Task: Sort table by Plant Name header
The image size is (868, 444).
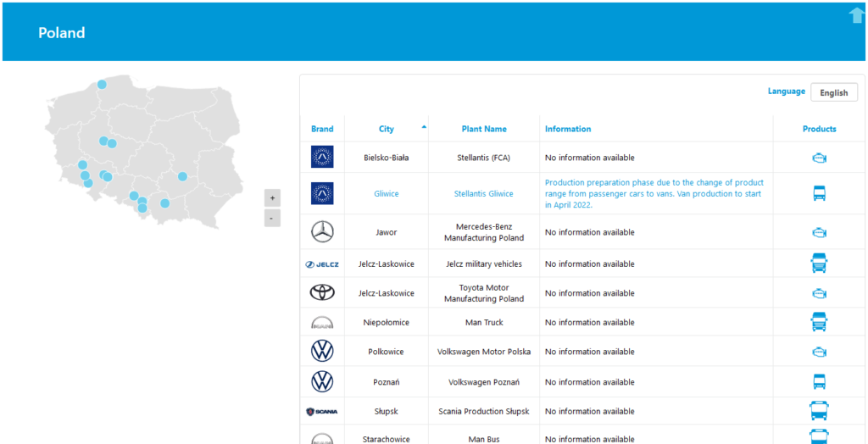Action: (484, 129)
